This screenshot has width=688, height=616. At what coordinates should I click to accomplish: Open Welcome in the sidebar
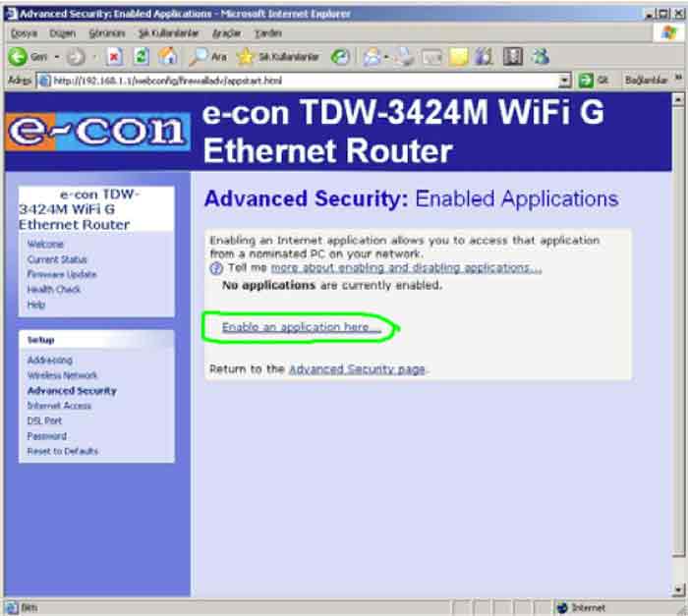click(45, 245)
